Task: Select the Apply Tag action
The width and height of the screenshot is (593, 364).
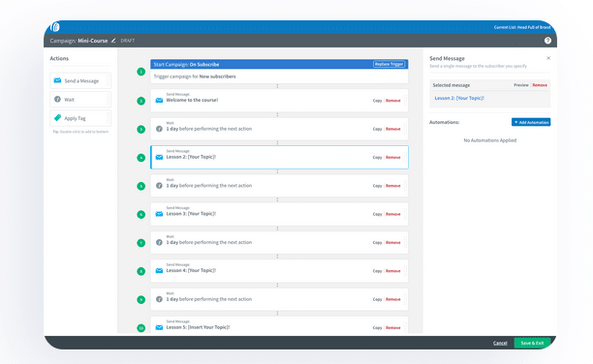Action: 80,118
